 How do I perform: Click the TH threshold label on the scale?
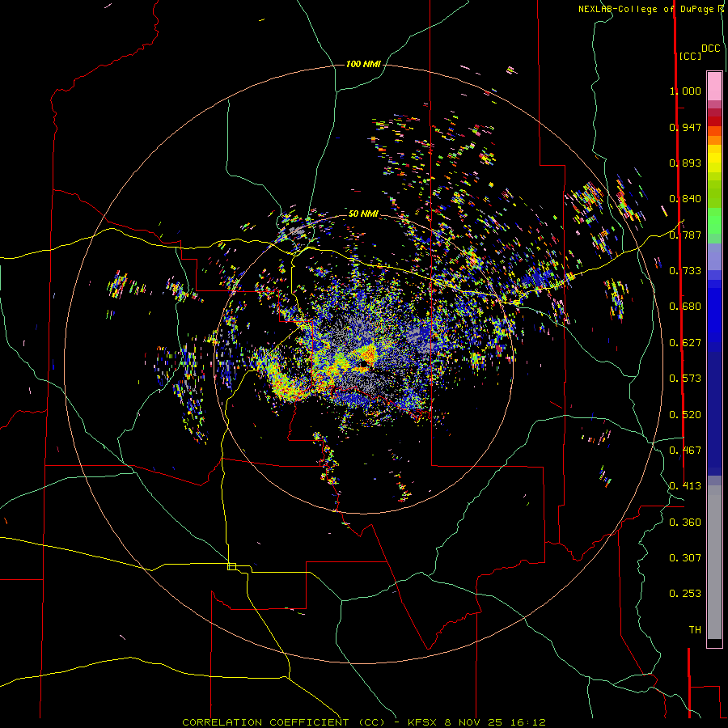coord(695,630)
